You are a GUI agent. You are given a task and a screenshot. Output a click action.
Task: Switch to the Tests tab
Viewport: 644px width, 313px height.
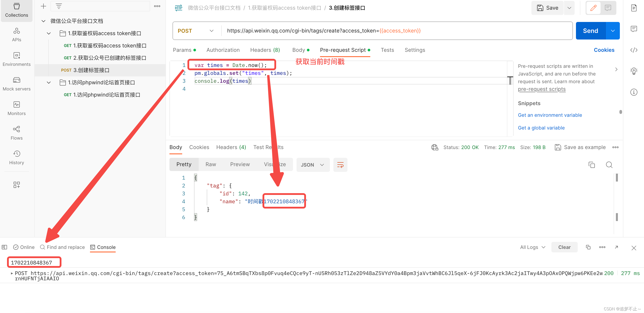click(387, 50)
